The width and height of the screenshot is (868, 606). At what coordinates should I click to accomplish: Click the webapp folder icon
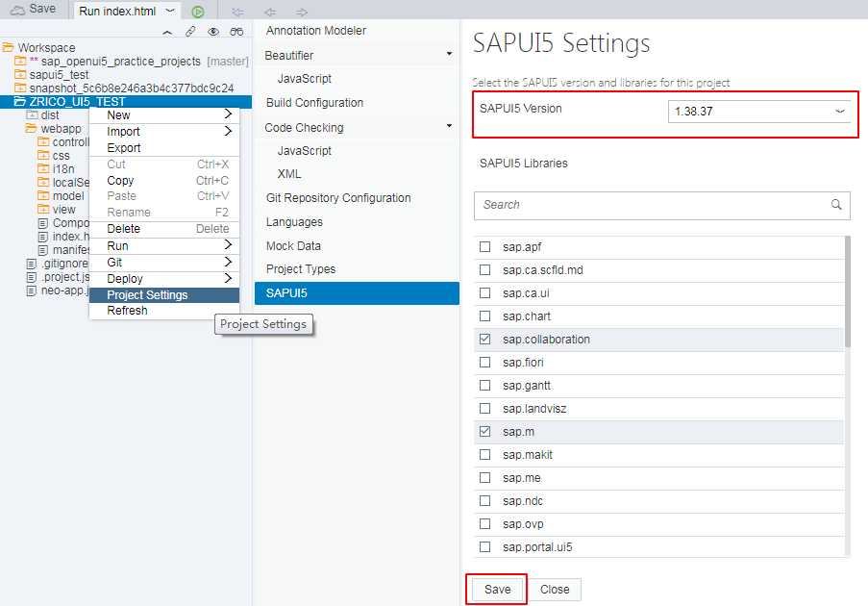31,129
